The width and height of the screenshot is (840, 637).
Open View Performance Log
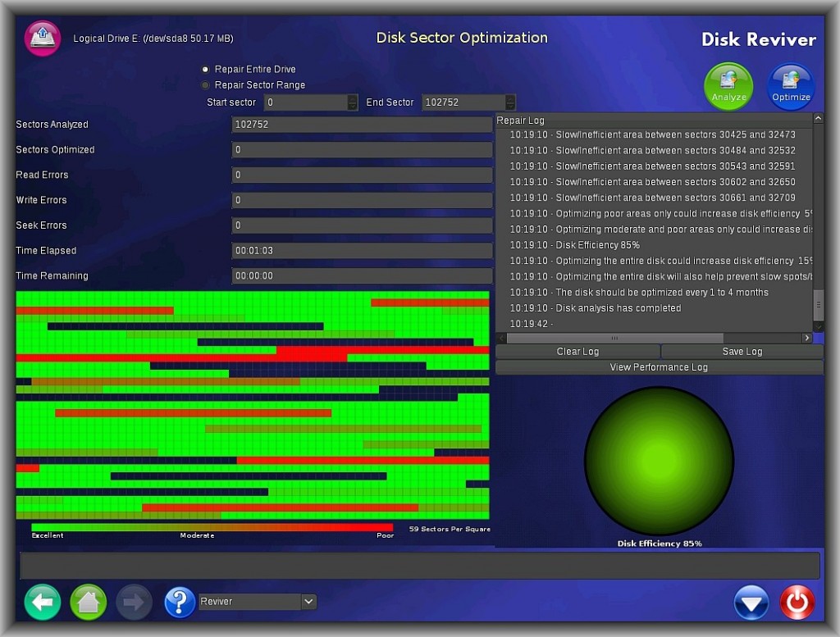click(x=659, y=367)
